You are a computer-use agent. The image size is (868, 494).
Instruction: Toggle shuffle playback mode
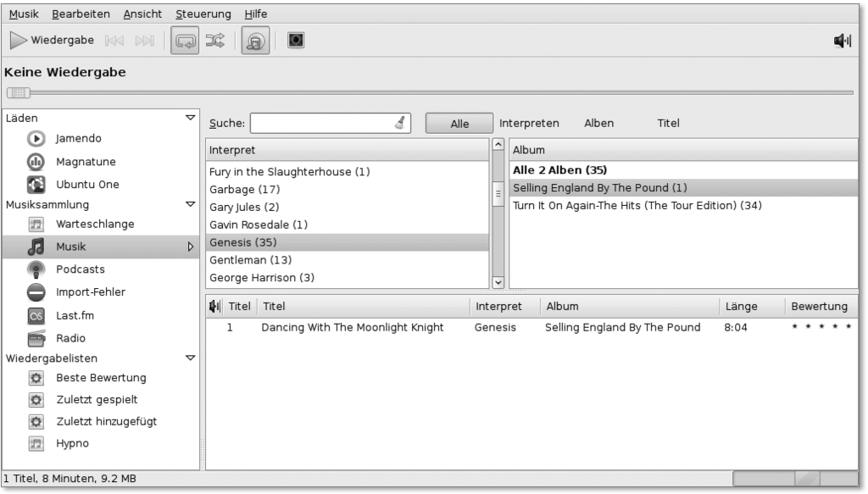(214, 41)
